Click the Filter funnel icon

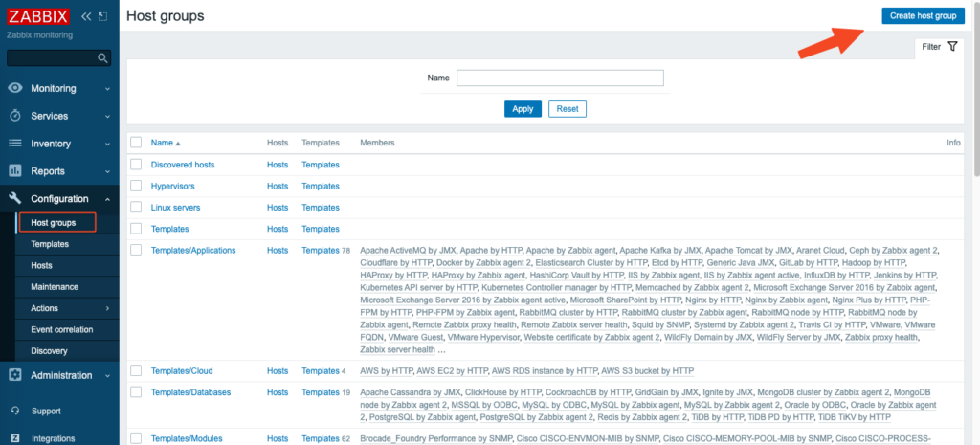coord(952,46)
